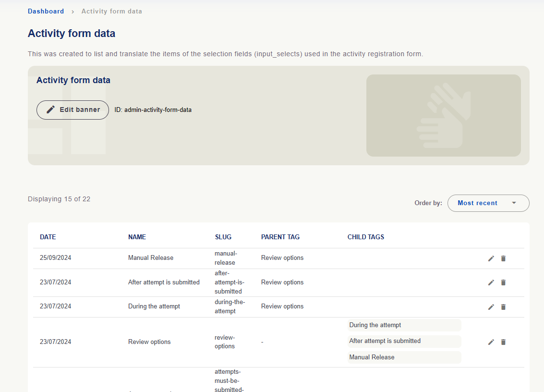Click the NAME column header
544x392 pixels.
click(x=137, y=237)
